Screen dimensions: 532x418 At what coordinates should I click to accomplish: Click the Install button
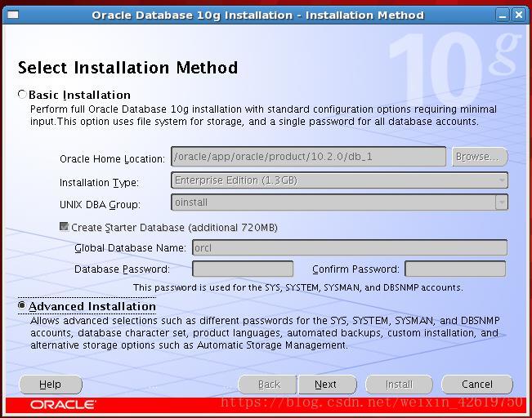click(399, 385)
